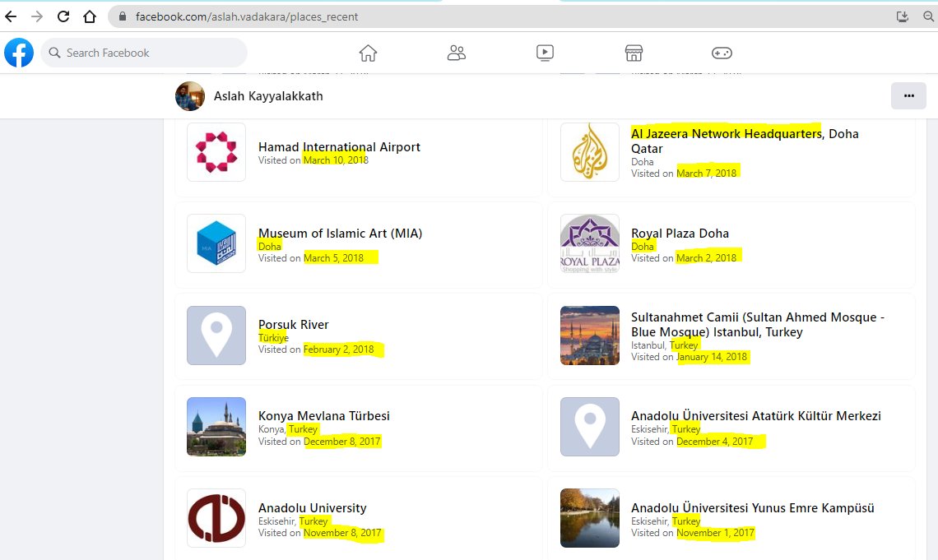Click the Yunus Emre Kampüsü photo

point(590,518)
